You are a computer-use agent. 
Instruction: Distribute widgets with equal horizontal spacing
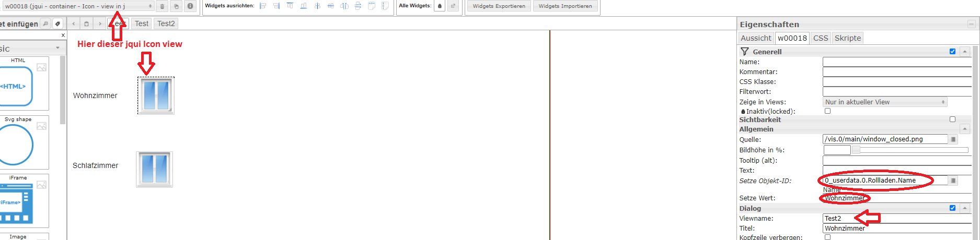click(344, 6)
